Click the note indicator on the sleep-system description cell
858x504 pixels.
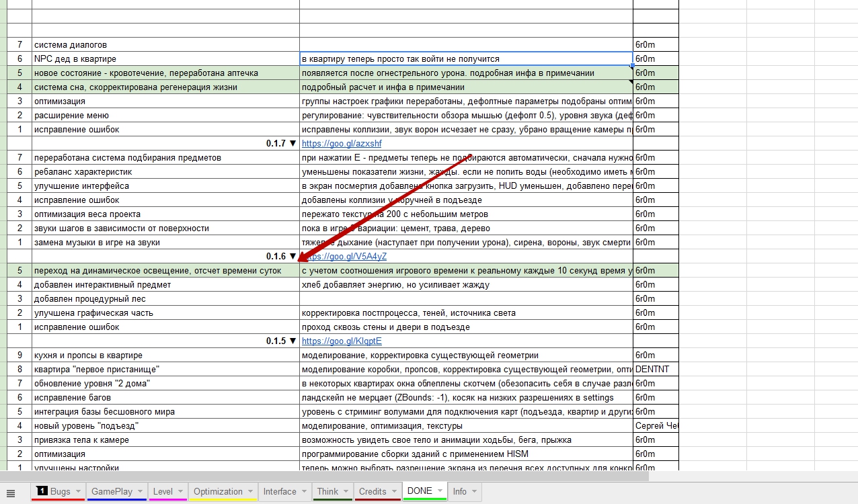[x=631, y=82]
